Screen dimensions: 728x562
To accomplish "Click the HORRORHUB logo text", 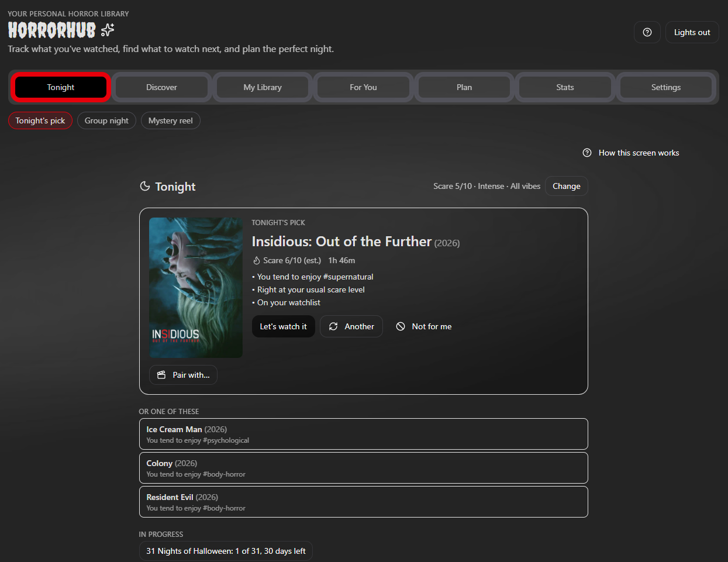I will pos(52,30).
